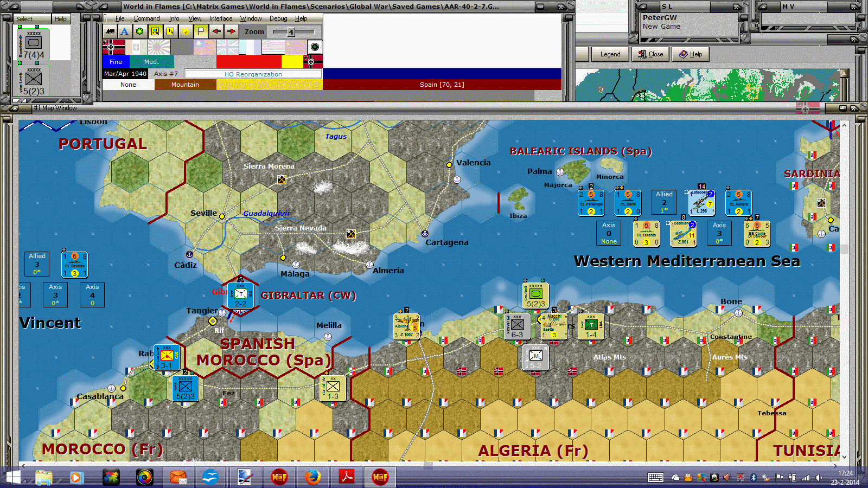Click the Axis 0 None sea box marker

609,233
